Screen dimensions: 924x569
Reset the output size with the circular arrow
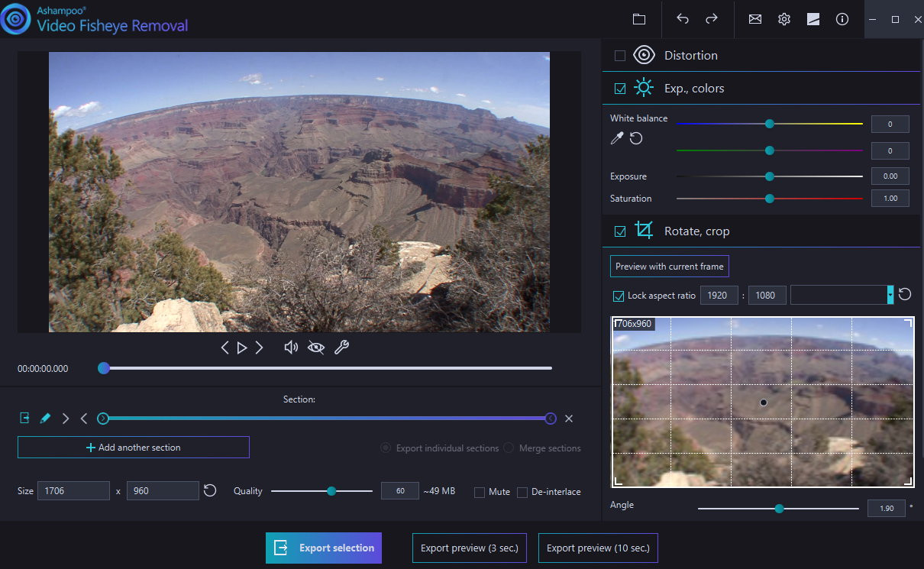[211, 491]
